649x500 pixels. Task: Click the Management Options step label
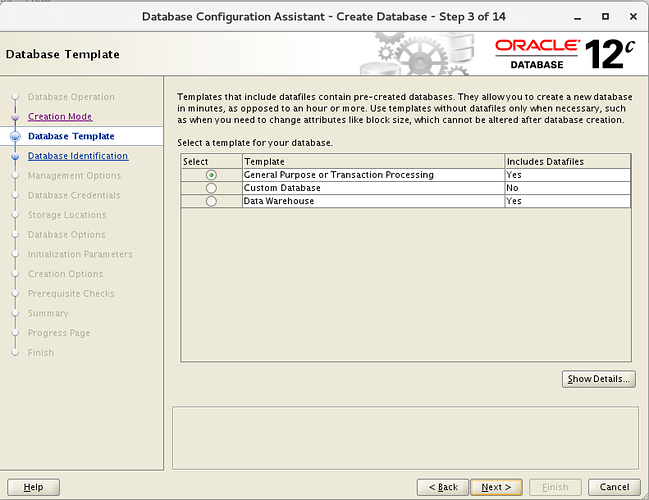[x=75, y=175]
